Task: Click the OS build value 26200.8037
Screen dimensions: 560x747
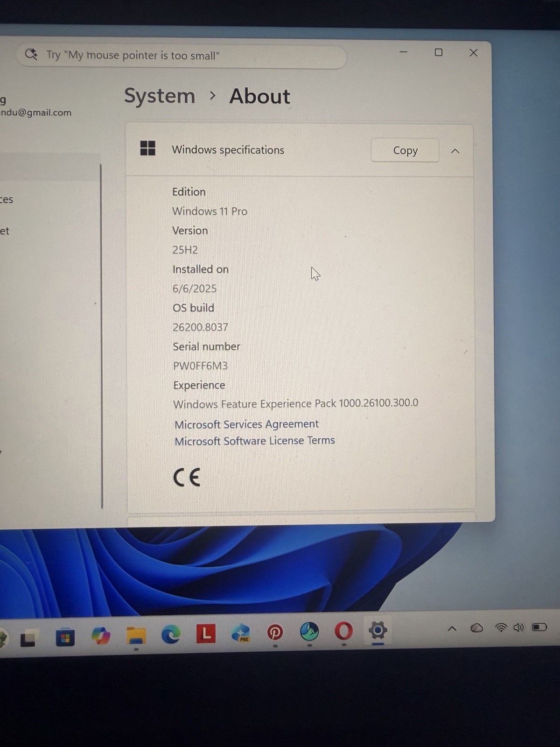Action: (x=200, y=327)
